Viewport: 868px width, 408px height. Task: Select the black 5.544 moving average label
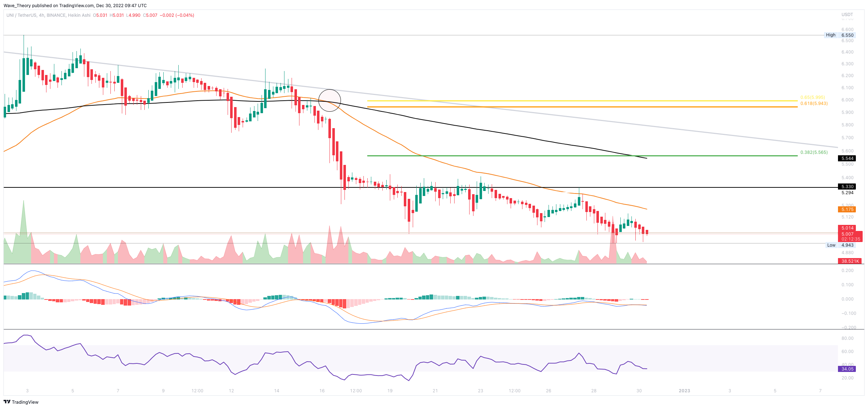pos(847,158)
